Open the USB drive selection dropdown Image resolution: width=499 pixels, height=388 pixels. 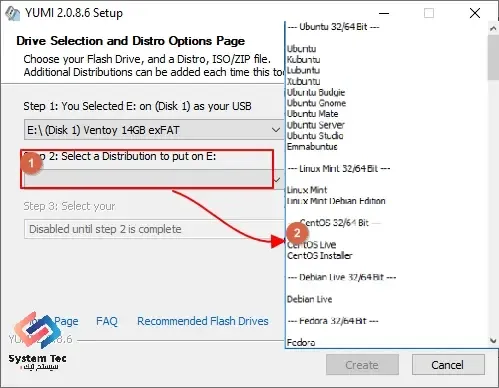[x=154, y=130]
